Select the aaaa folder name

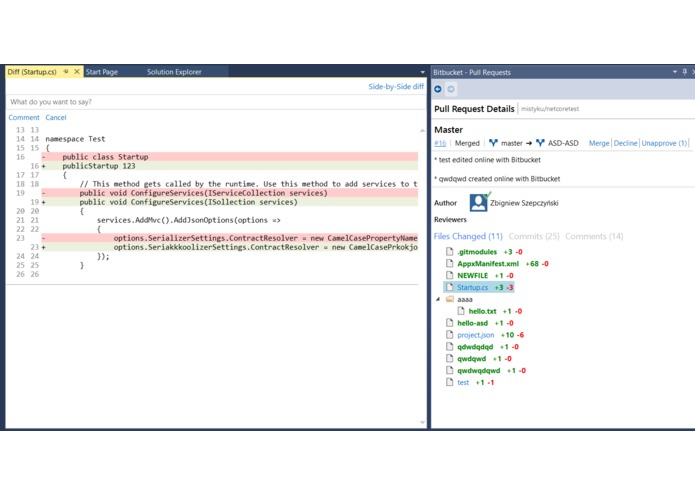[x=465, y=300]
